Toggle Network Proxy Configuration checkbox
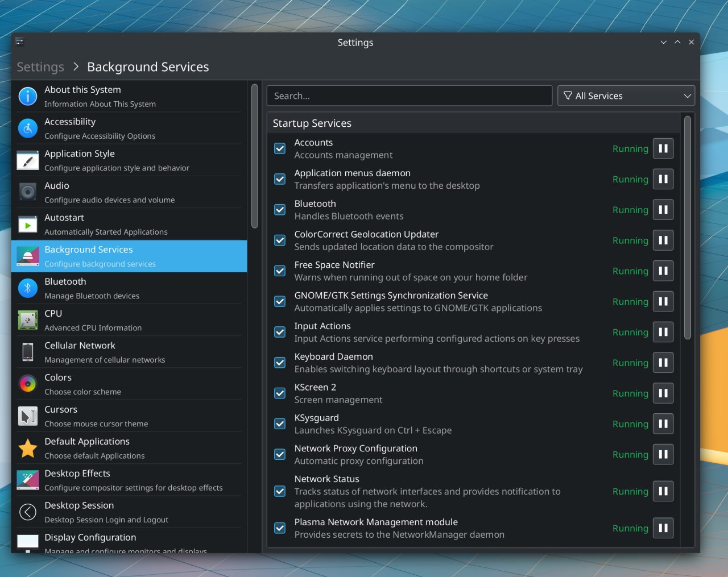The height and width of the screenshot is (577, 728). [x=280, y=455]
